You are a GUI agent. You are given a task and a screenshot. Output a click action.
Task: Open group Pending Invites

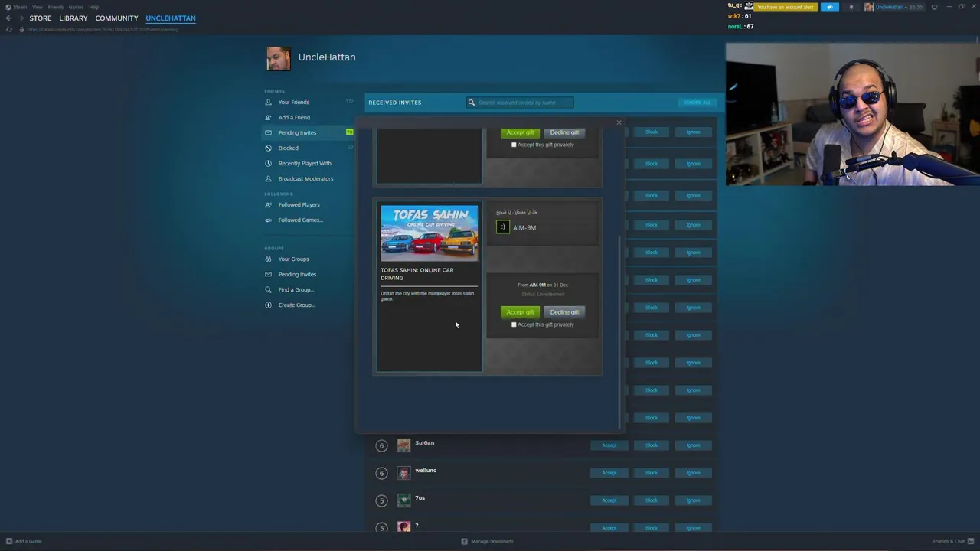click(x=297, y=274)
